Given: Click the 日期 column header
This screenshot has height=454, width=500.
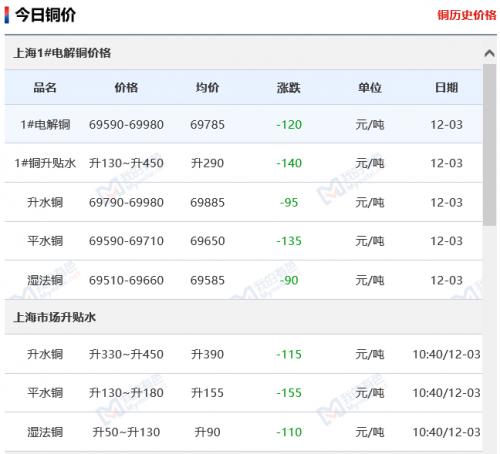Looking at the screenshot, I should [446, 88].
